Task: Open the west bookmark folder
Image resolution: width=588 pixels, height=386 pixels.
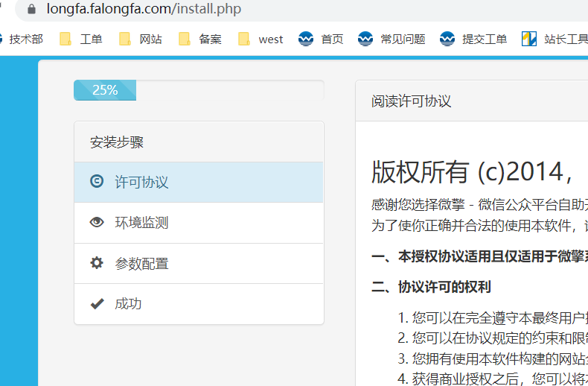Action: pyautogui.click(x=261, y=39)
